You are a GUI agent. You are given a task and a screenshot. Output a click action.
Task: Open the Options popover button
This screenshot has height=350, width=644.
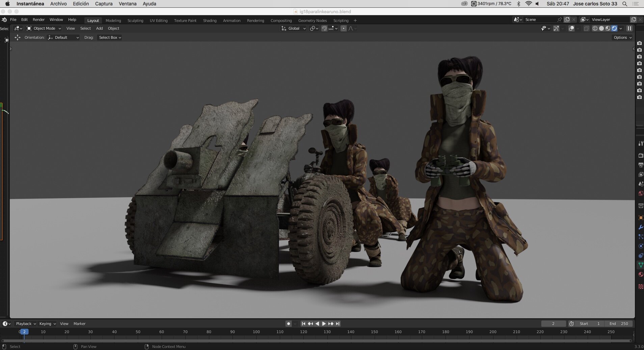coord(622,37)
